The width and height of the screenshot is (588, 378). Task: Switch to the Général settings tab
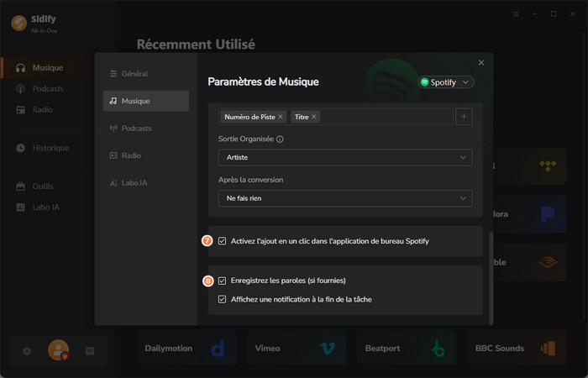click(134, 74)
